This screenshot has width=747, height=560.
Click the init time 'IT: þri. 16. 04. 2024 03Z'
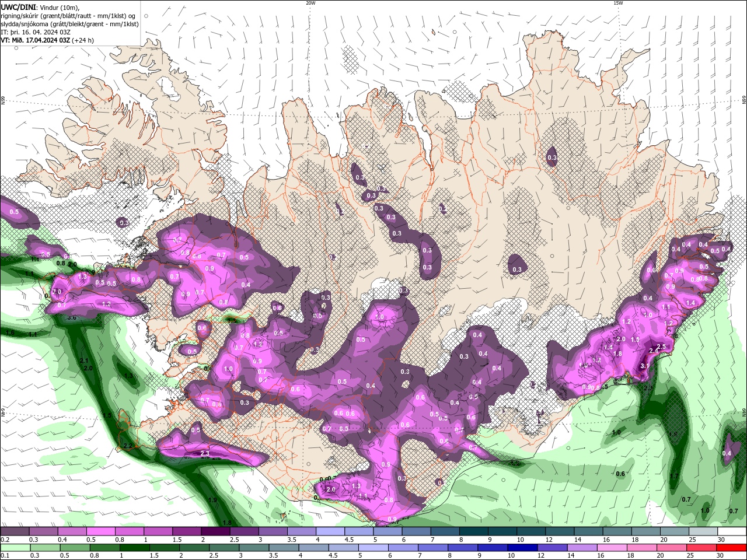click(36, 32)
